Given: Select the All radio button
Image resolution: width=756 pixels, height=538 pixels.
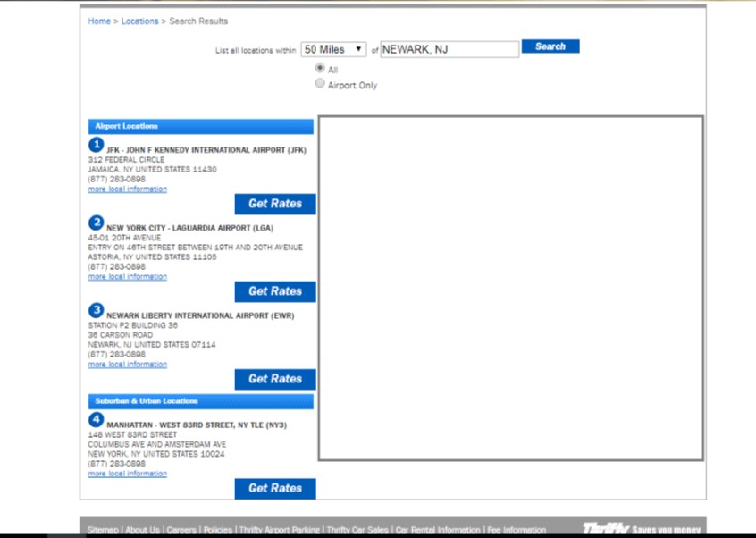Looking at the screenshot, I should 320,68.
